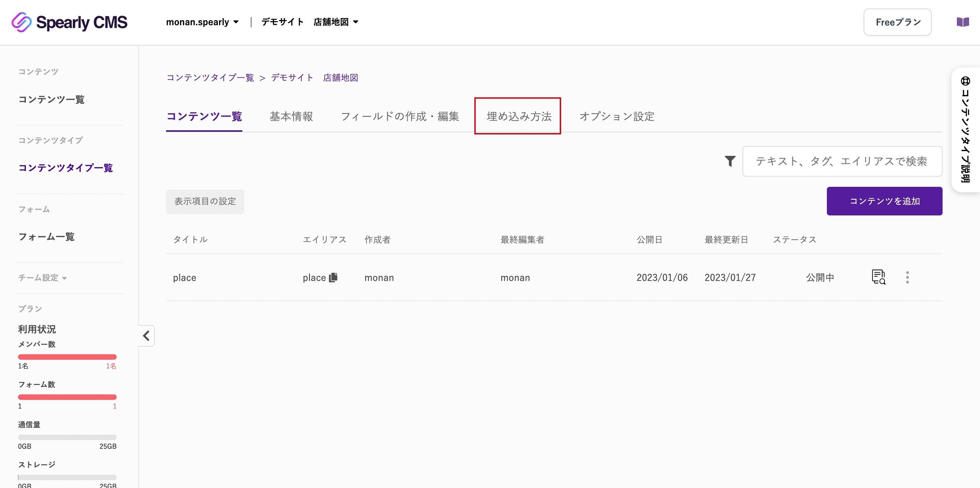Open preview icon for place row
The height and width of the screenshot is (488, 980).
pyautogui.click(x=878, y=277)
